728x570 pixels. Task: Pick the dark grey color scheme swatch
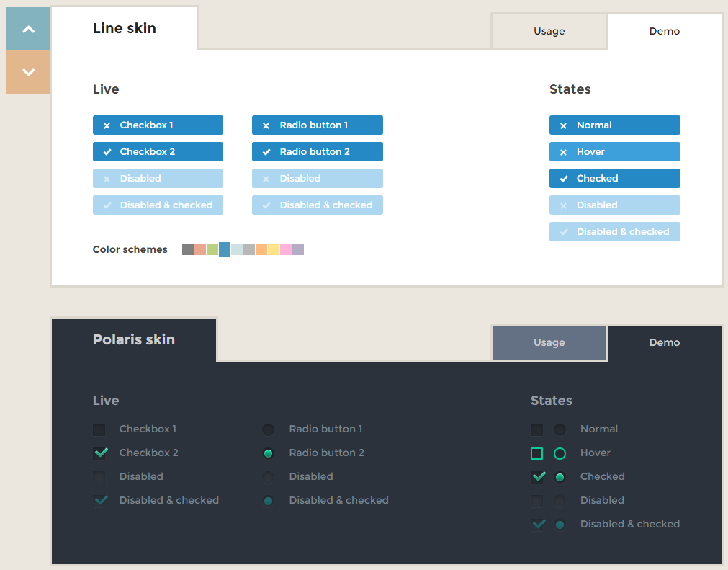pyautogui.click(x=187, y=249)
